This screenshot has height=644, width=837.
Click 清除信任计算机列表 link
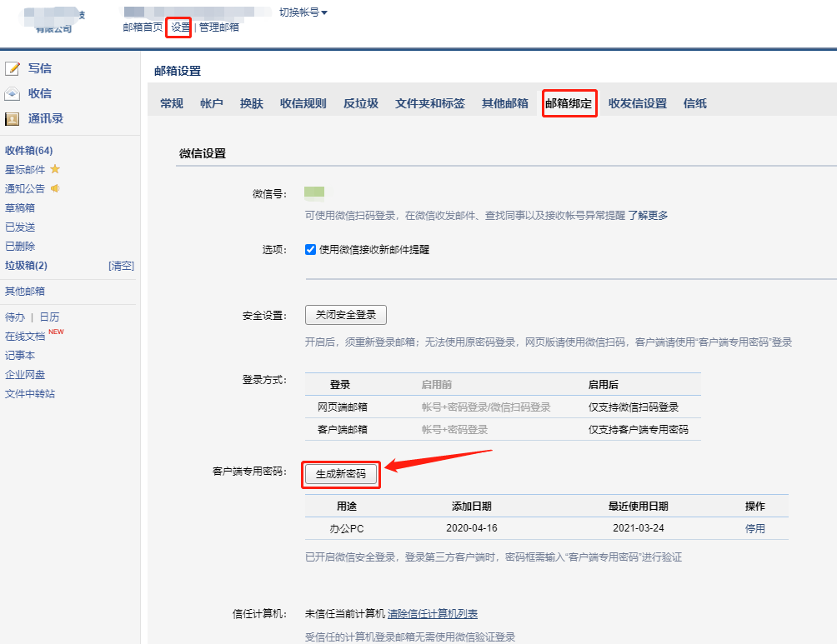click(432, 614)
